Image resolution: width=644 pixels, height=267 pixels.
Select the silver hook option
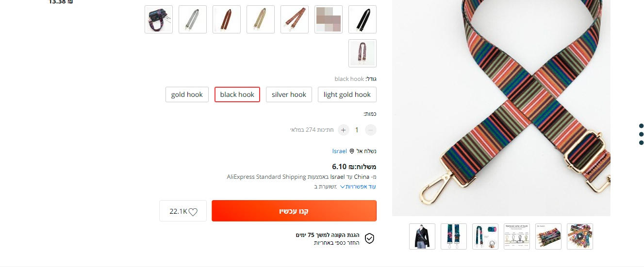(289, 94)
